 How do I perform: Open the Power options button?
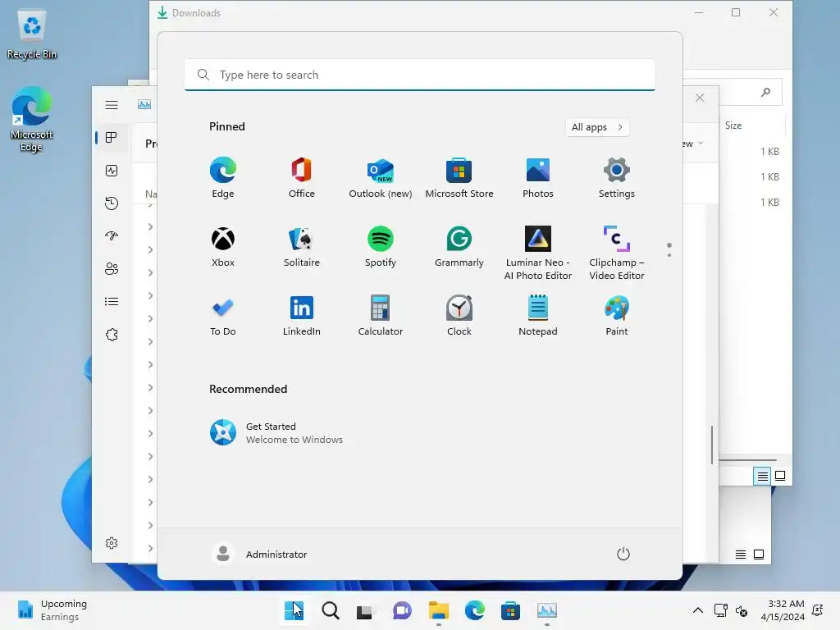[623, 554]
